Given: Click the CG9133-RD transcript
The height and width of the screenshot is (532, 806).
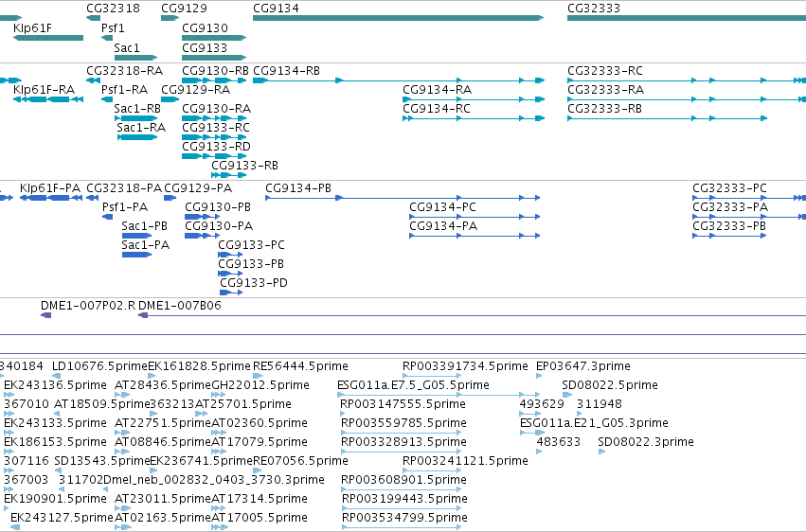Looking at the screenshot, I should (x=214, y=156).
